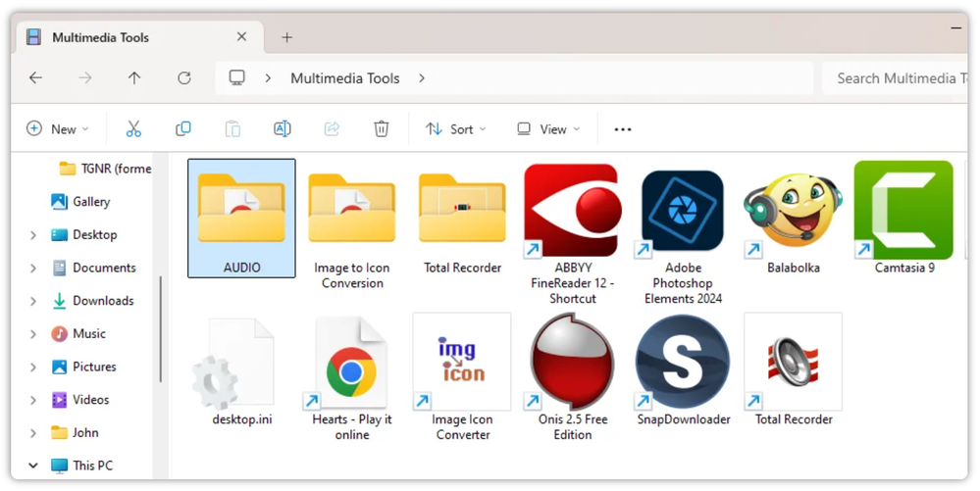
Task: Click the PC icon in address bar
Action: click(x=236, y=77)
